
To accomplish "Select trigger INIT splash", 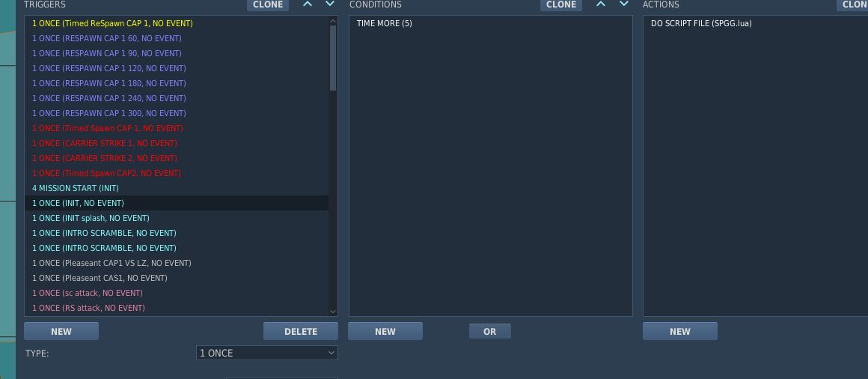I will (x=177, y=218).
